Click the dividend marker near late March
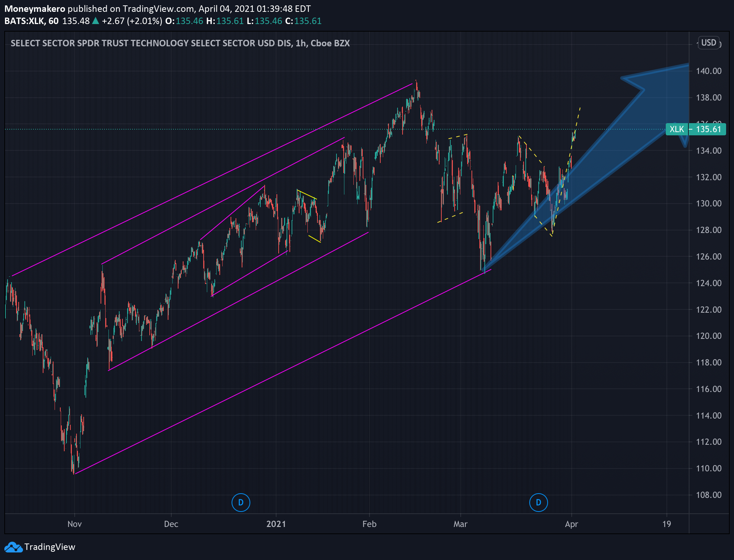Viewport: 734px width, 560px height. tap(538, 502)
